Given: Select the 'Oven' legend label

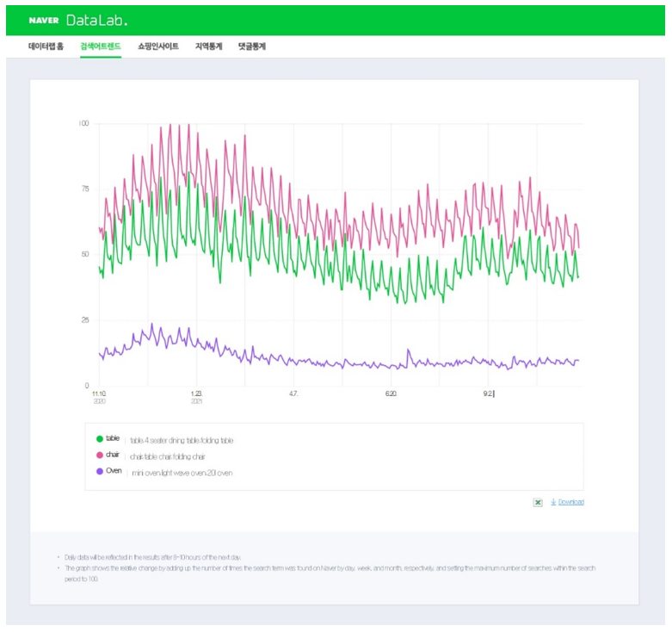Looking at the screenshot, I should [x=114, y=471].
